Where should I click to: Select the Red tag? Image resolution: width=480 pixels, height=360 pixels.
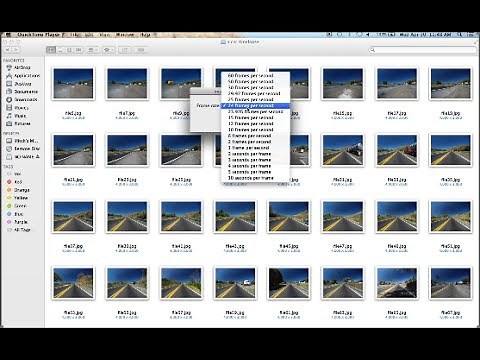[x=14, y=182]
